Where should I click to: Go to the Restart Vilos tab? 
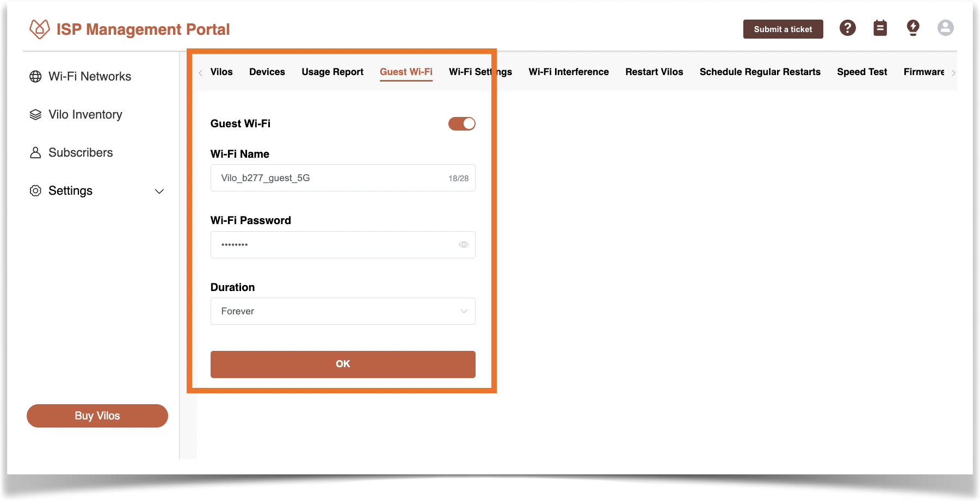(x=654, y=72)
